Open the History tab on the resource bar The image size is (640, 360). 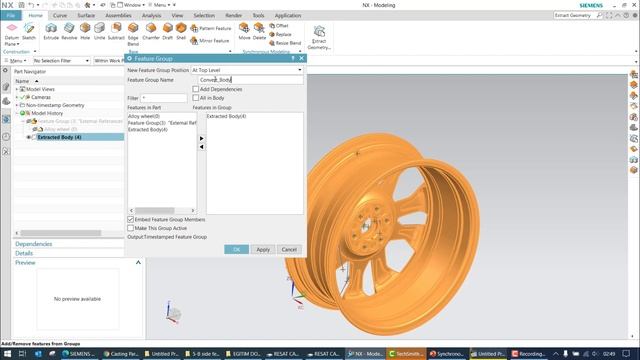click(x=6, y=136)
